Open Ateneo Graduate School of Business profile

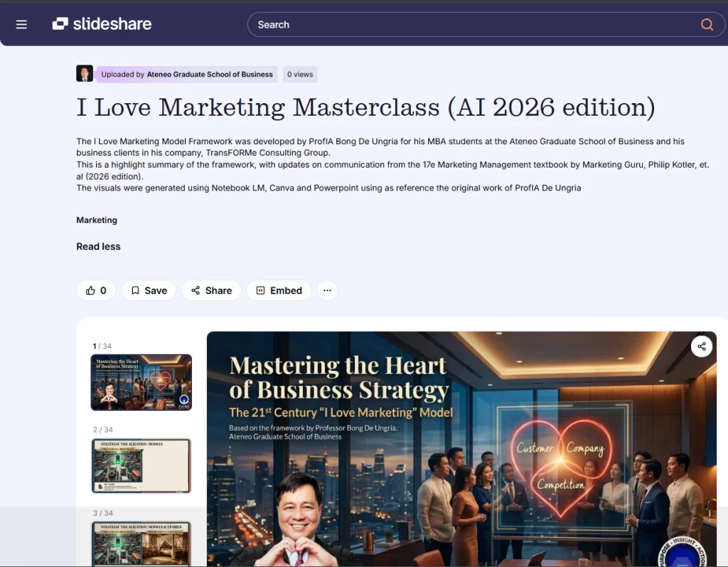209,74
